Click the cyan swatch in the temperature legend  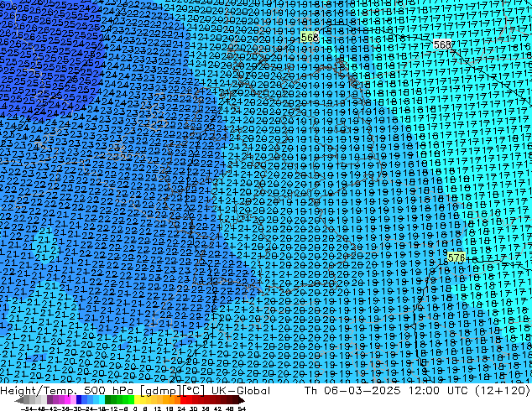click(x=102, y=400)
